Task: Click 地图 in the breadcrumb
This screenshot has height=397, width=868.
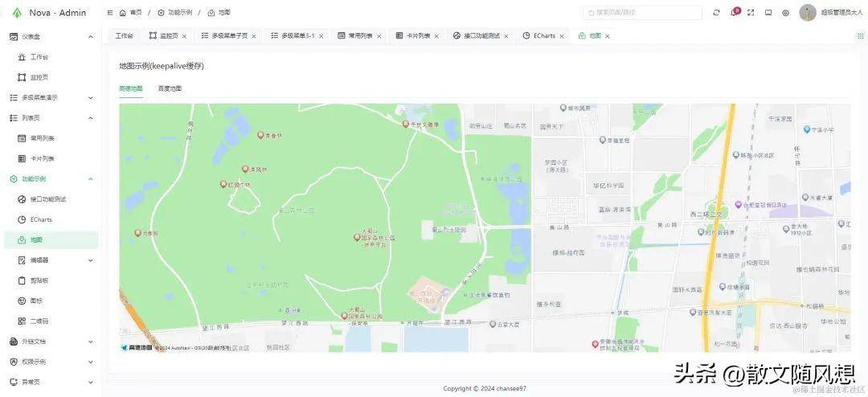Action: [x=224, y=12]
